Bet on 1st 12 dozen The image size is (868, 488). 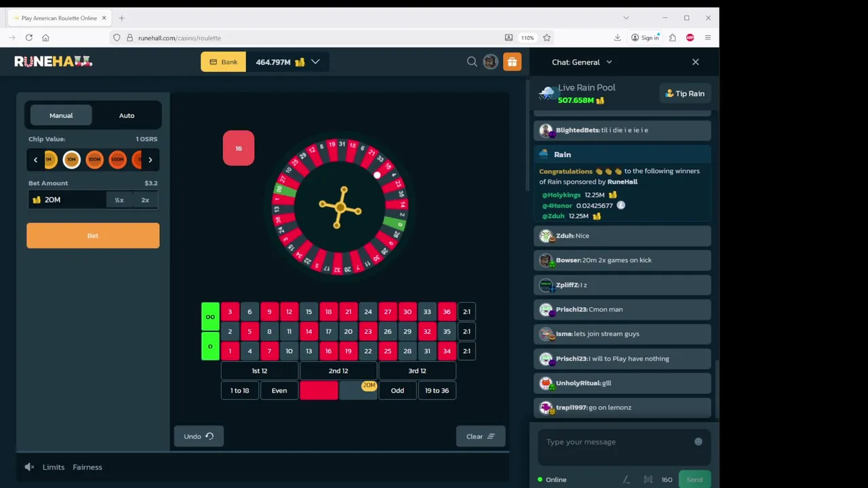coord(260,371)
